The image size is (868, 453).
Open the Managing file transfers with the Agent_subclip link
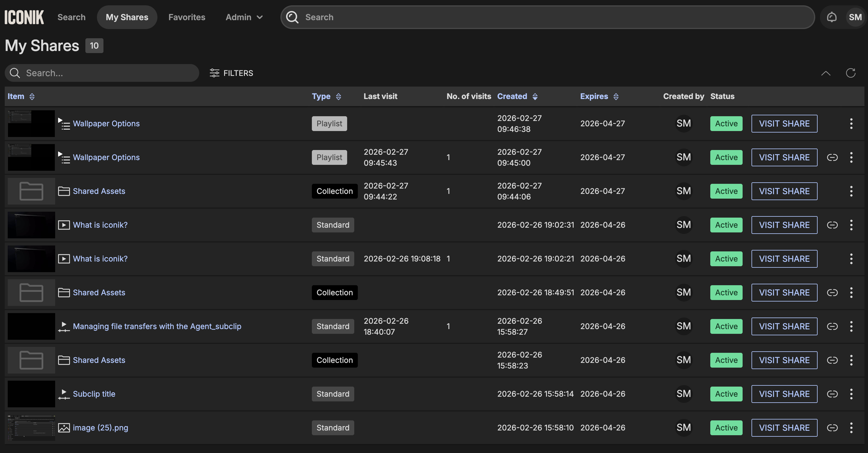coord(157,326)
